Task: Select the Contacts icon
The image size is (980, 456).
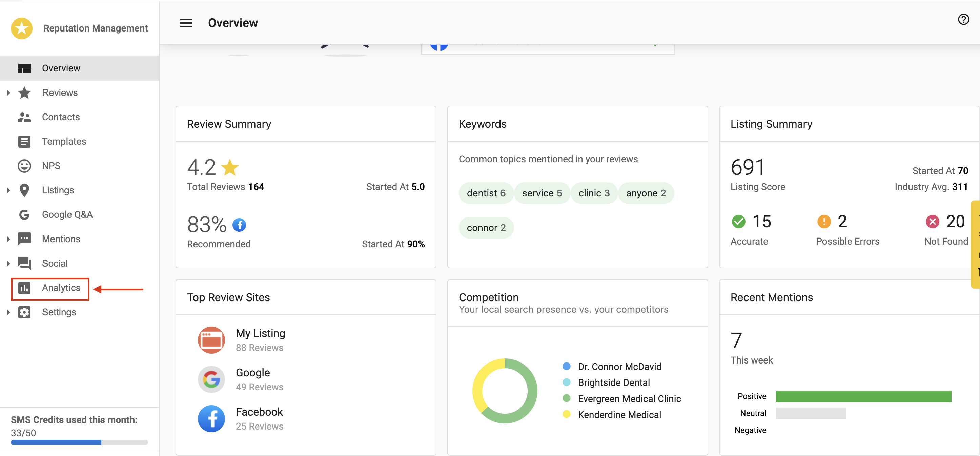Action: pos(25,117)
